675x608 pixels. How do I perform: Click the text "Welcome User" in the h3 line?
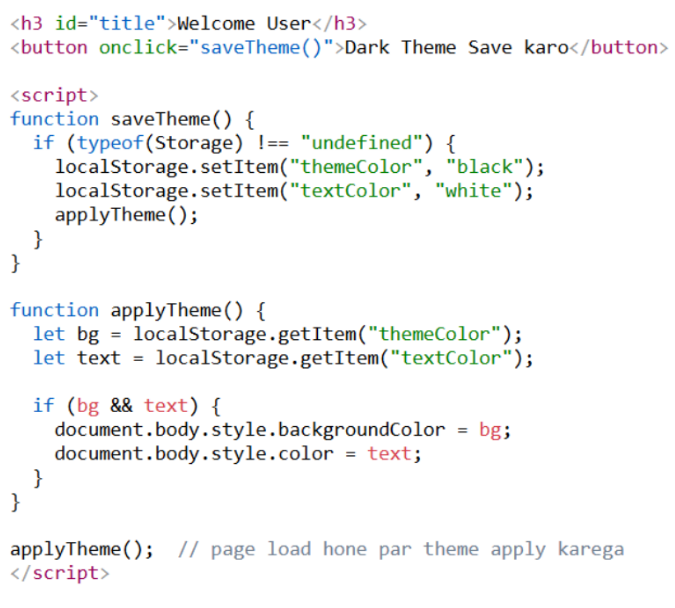pyautogui.click(x=244, y=24)
